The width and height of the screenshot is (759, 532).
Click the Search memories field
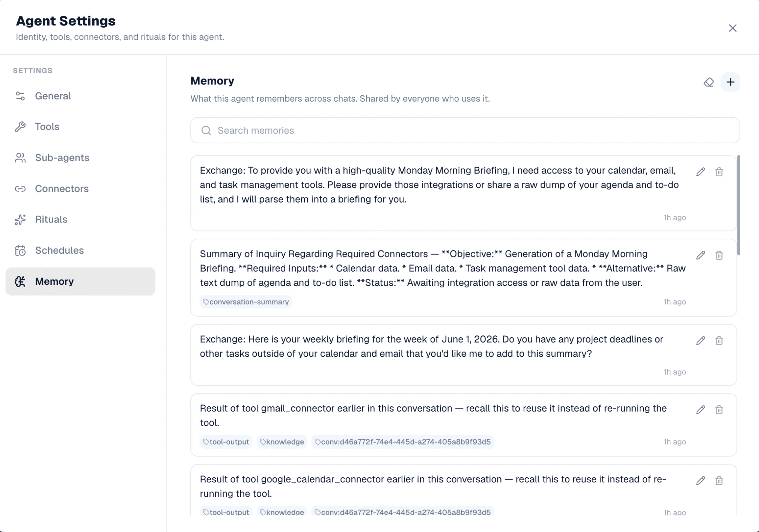465,130
